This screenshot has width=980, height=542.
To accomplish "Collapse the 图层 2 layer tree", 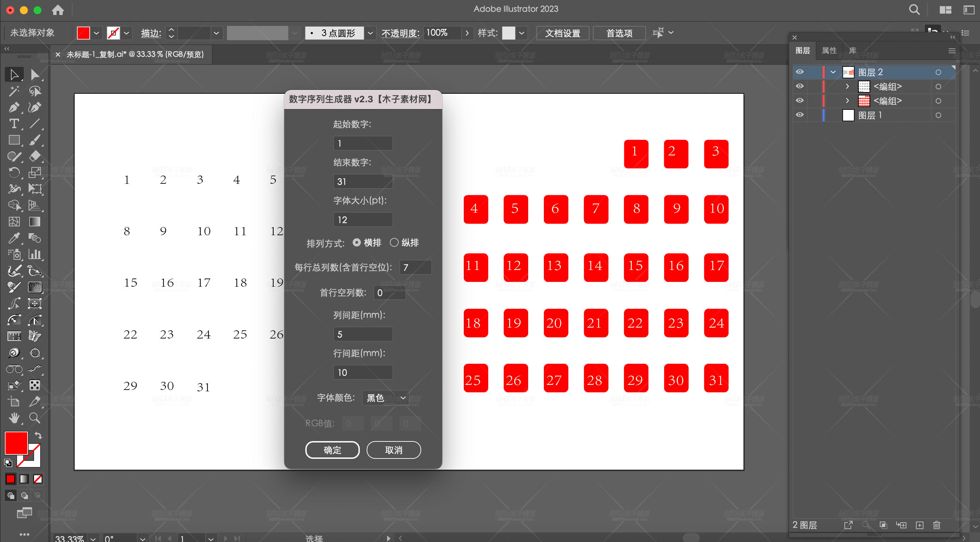I will click(833, 72).
